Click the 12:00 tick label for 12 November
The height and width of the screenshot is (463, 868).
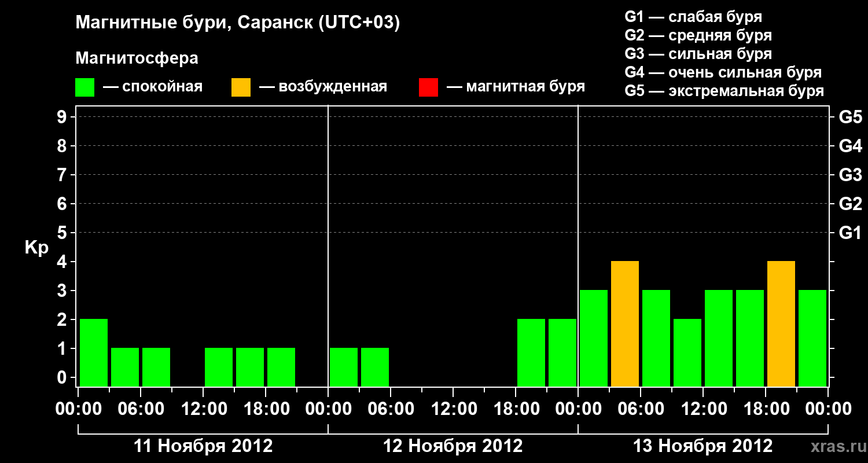point(453,409)
